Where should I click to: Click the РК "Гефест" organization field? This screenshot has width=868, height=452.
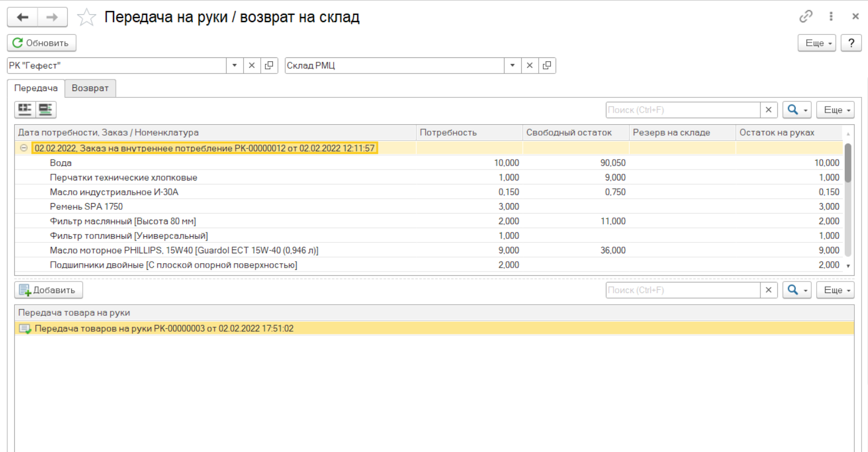click(x=116, y=66)
